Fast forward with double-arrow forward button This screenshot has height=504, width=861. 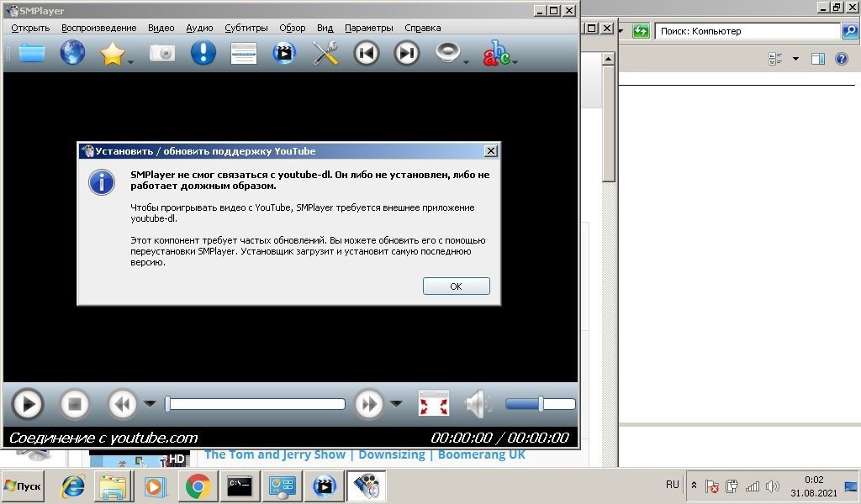click(368, 404)
